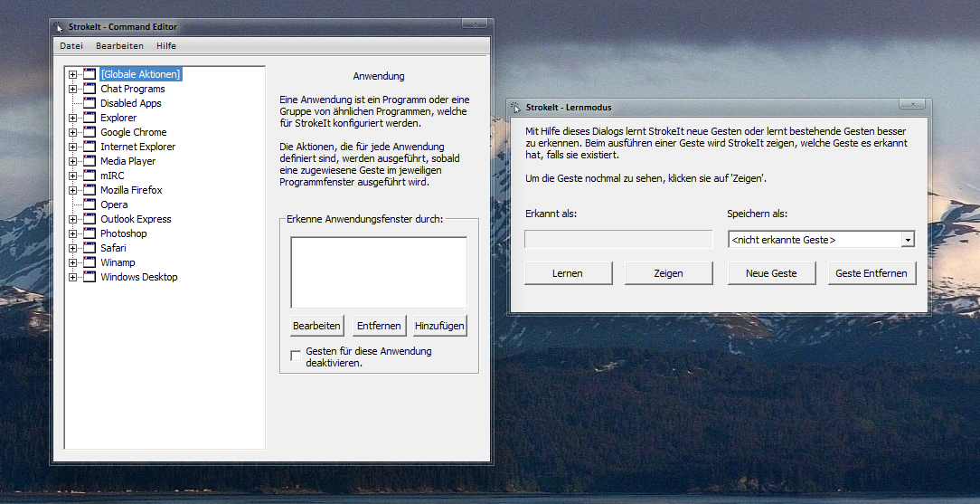This screenshot has width=980, height=504.
Task: Enable 'Gesten für diese Anwendung deaktivieren' checkbox
Action: [296, 356]
